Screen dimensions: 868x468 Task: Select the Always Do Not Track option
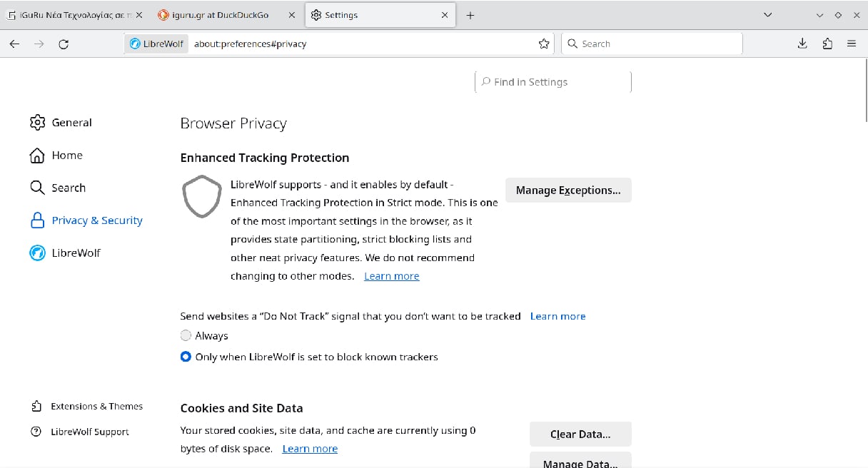click(186, 335)
